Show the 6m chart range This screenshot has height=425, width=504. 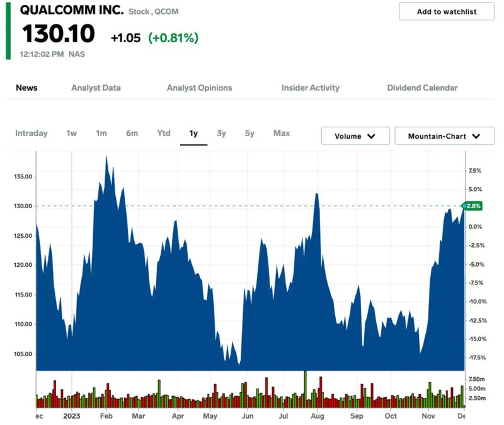point(132,133)
